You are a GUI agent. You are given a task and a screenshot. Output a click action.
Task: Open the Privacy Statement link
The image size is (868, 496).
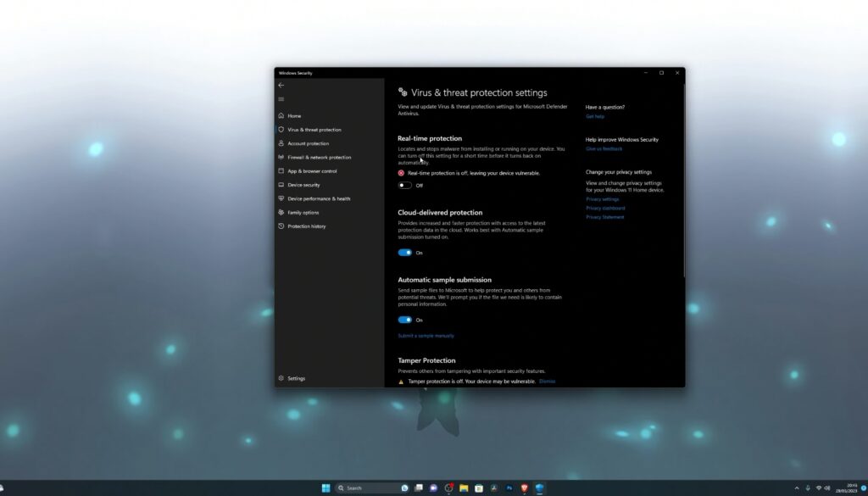[x=604, y=217]
